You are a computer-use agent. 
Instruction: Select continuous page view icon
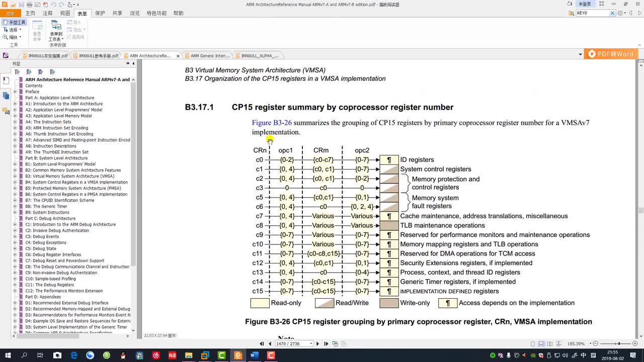[541, 344]
